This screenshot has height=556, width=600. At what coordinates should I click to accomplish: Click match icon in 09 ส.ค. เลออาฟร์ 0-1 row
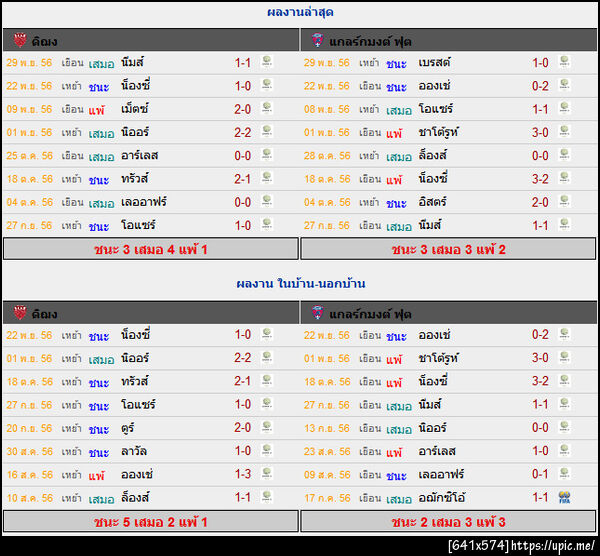point(564,474)
